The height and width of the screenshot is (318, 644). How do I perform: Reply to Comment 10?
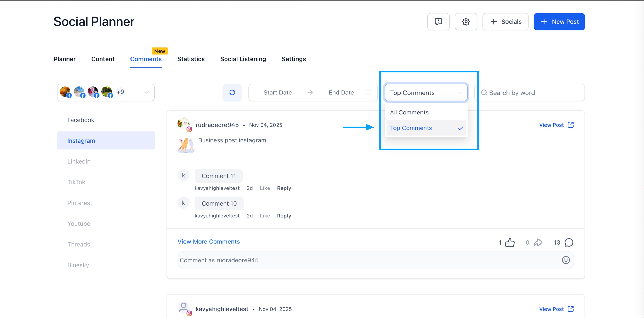pyautogui.click(x=284, y=216)
